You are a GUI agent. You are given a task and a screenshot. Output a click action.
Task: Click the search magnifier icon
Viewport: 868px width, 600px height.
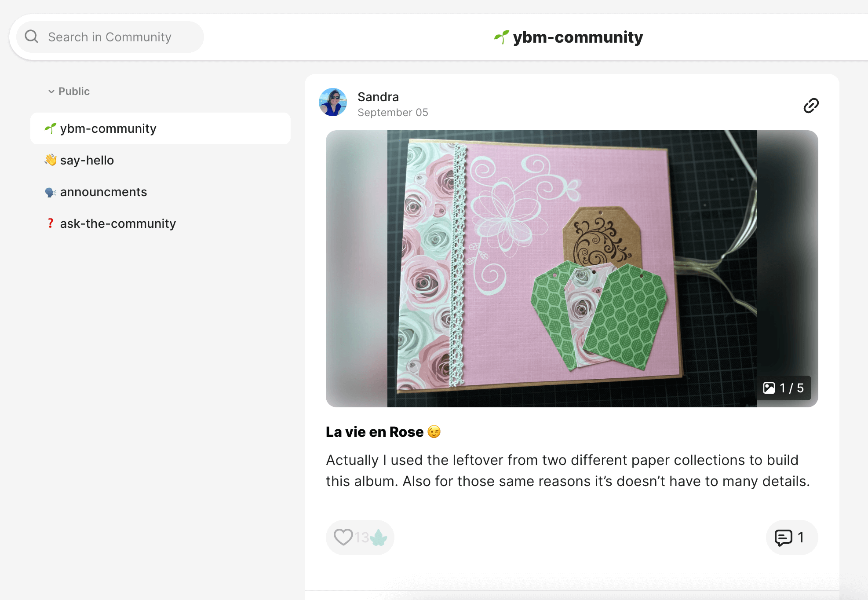[31, 37]
